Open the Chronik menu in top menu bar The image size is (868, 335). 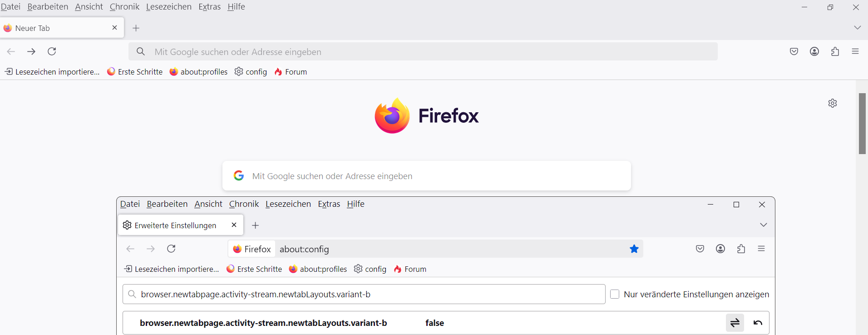tap(124, 7)
